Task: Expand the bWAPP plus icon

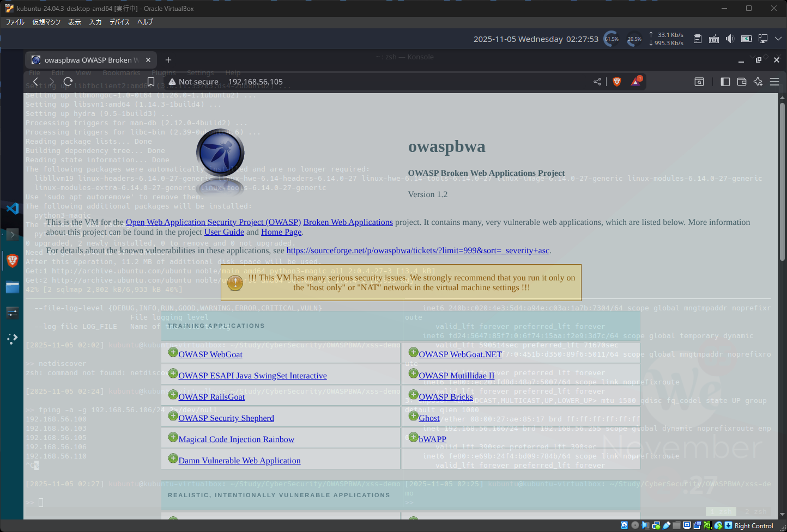Action: [413, 437]
